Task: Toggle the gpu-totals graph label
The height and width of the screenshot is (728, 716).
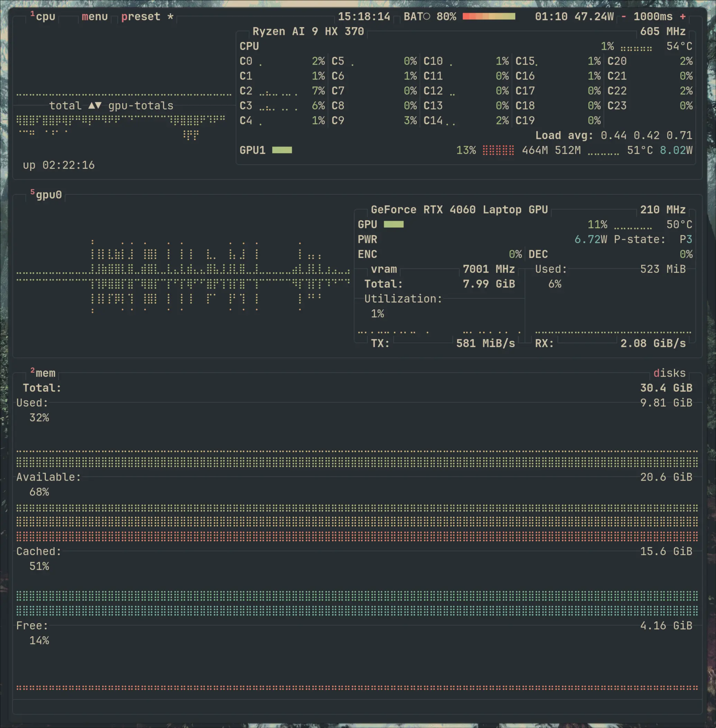Action: [x=141, y=106]
